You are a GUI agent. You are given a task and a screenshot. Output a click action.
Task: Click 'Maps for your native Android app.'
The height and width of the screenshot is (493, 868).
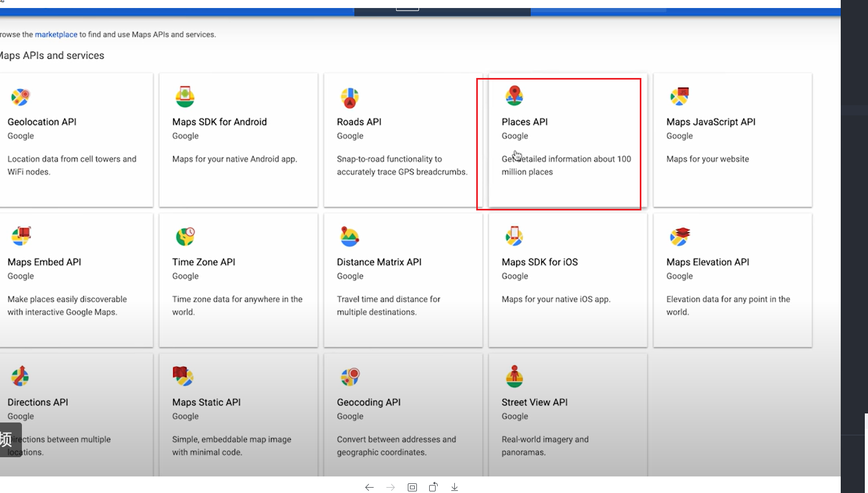coord(235,159)
